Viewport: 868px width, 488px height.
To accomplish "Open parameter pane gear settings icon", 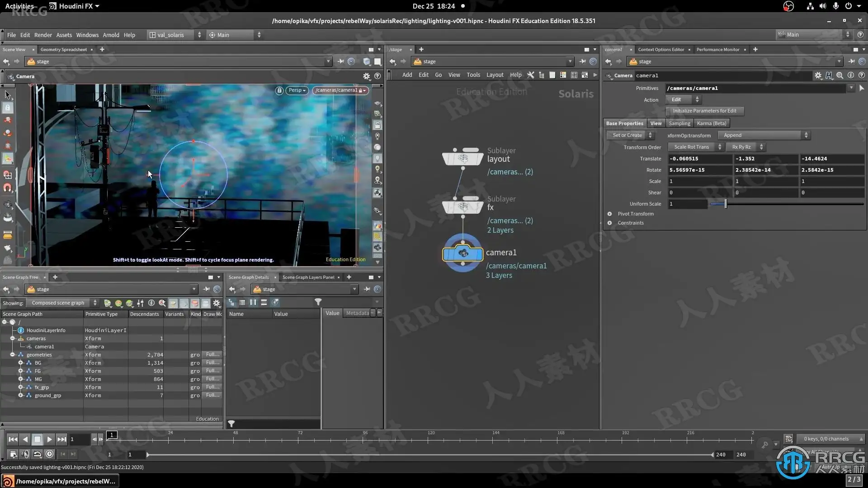I will point(818,75).
